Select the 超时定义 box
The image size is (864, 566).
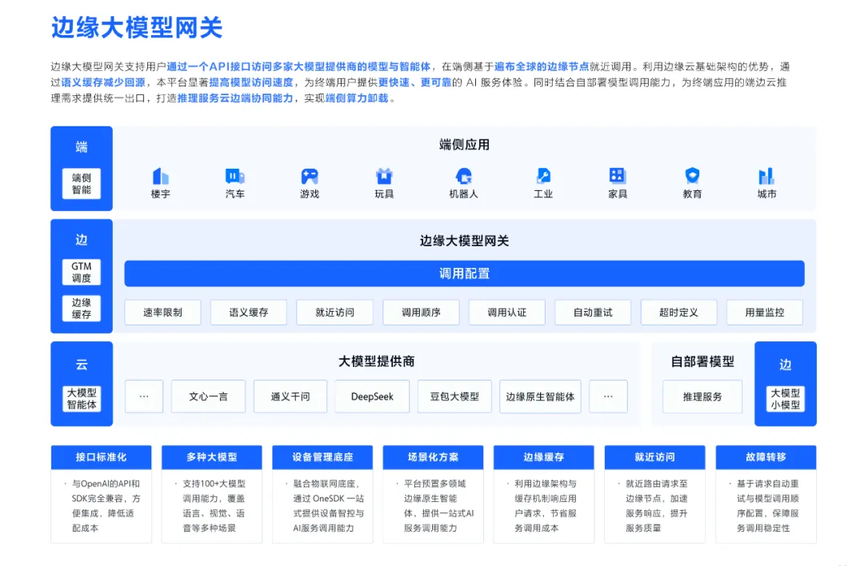tap(679, 312)
